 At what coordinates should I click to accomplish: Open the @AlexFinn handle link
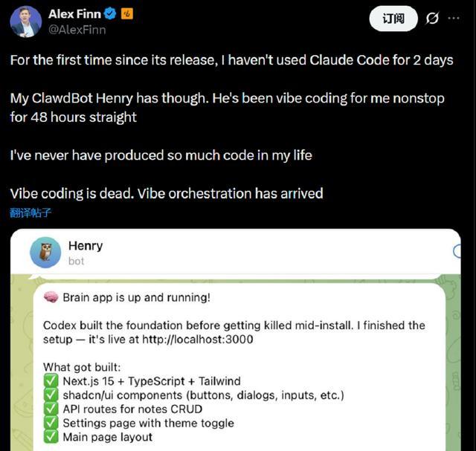tap(77, 30)
